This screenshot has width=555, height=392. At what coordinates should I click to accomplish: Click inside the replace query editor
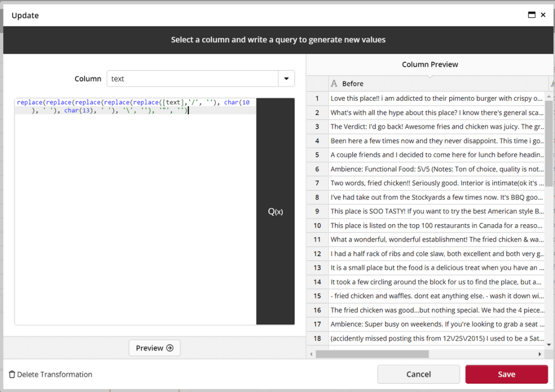(x=135, y=211)
